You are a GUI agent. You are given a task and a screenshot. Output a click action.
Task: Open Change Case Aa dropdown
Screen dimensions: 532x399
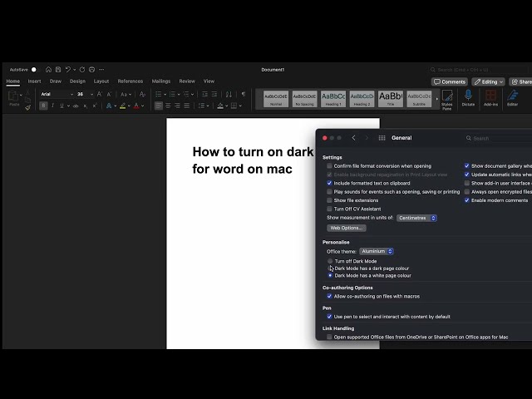(126, 94)
